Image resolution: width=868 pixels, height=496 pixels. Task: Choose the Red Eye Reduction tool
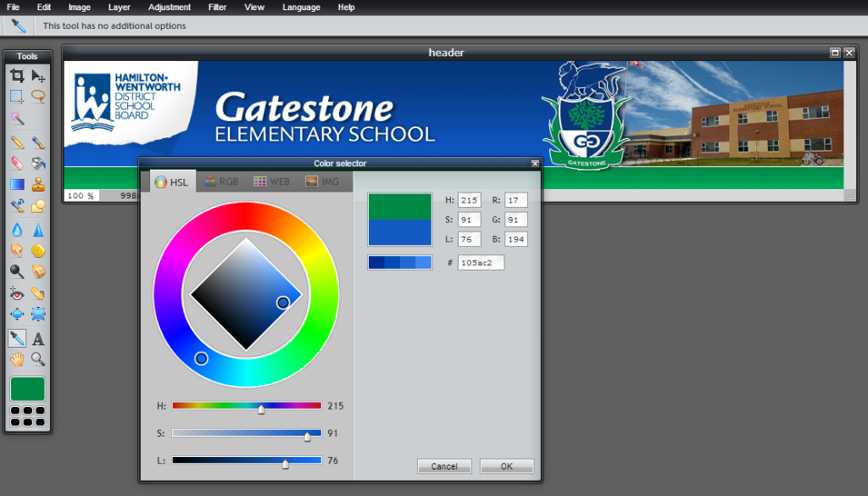[17, 293]
